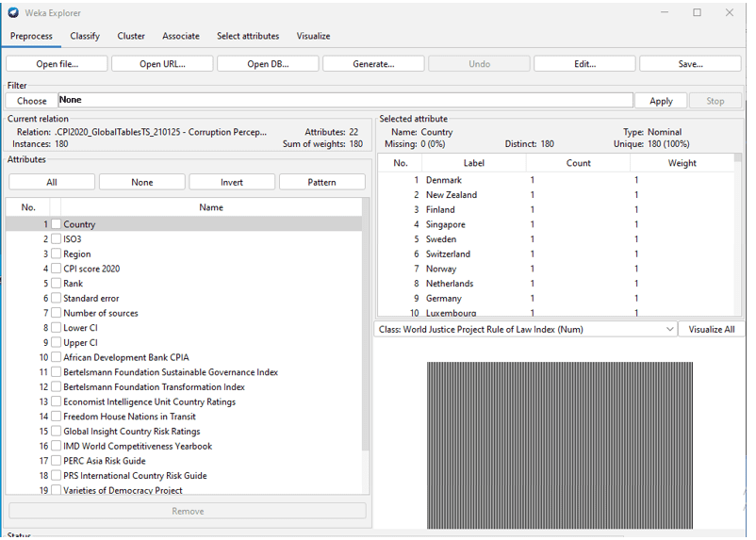
Task: Tick the Standard error checkbox
Action: click(57, 298)
